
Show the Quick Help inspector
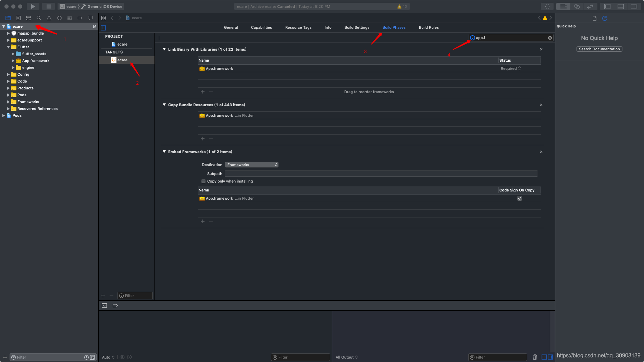(x=605, y=18)
